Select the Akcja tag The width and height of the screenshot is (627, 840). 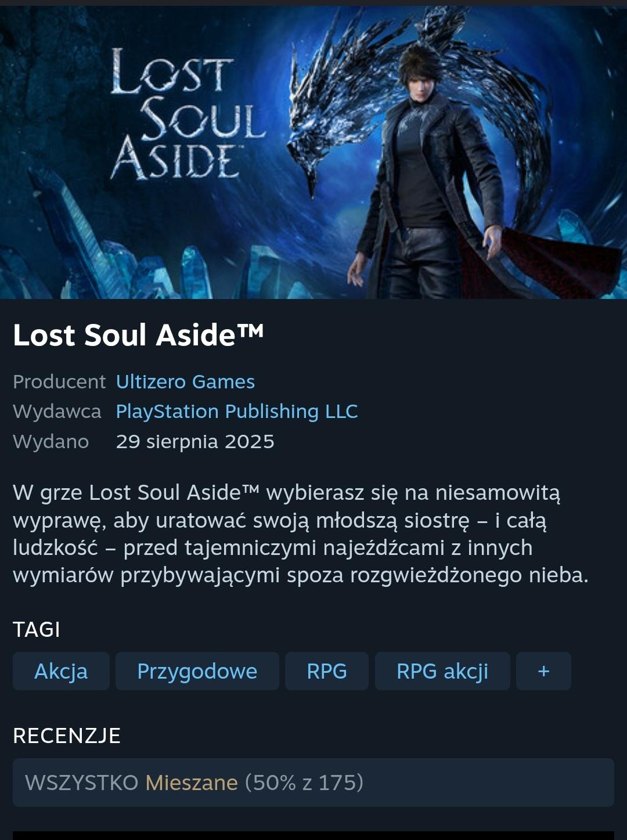click(x=61, y=671)
